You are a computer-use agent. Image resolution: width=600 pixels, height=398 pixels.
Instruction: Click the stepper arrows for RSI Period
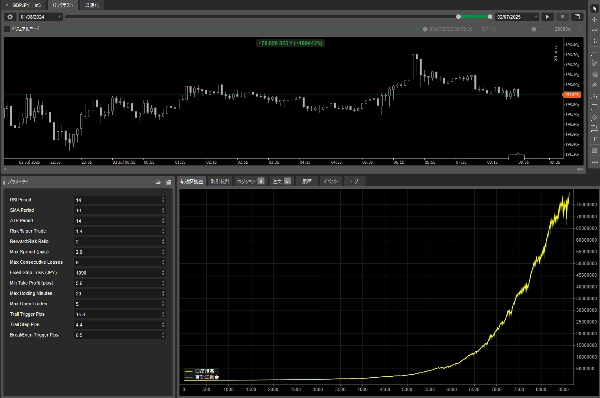[x=163, y=200]
